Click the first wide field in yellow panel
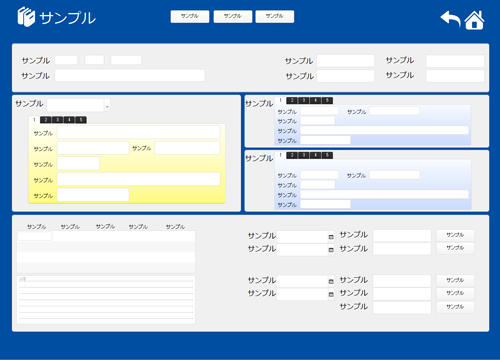Viewport: 500px width, 360px height. point(139,132)
